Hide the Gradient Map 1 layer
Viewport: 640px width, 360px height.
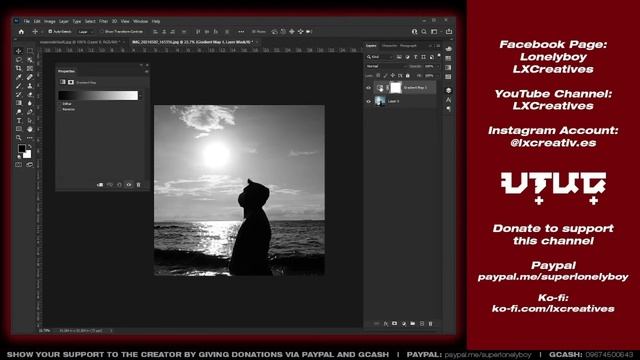pyautogui.click(x=369, y=88)
